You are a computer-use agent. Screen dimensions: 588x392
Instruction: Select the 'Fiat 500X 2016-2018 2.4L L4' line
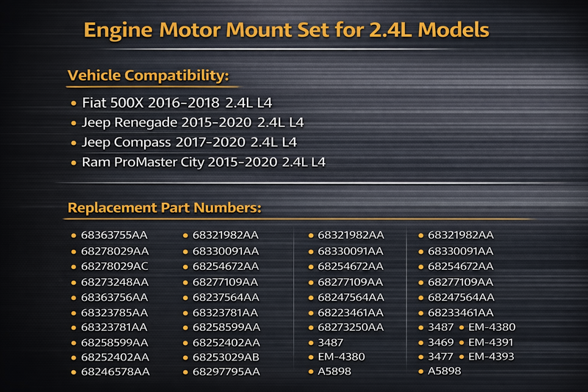tap(177, 103)
